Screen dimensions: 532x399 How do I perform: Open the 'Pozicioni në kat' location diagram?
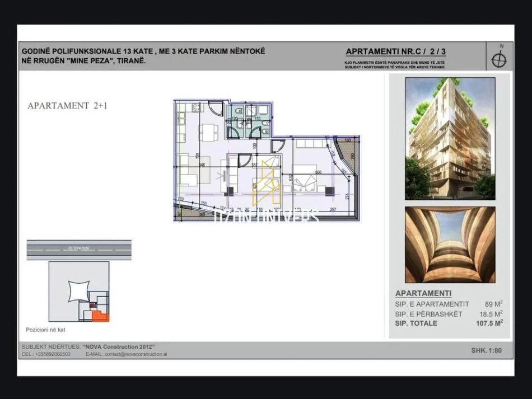coord(78,291)
